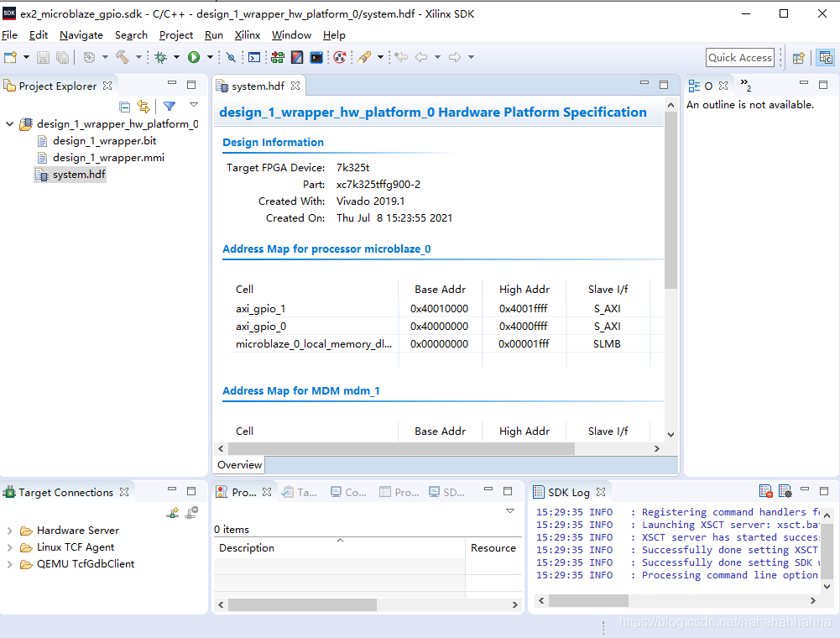840x638 pixels.
Task: Toggle Link with Editor in Project Explorer
Action: (x=143, y=107)
